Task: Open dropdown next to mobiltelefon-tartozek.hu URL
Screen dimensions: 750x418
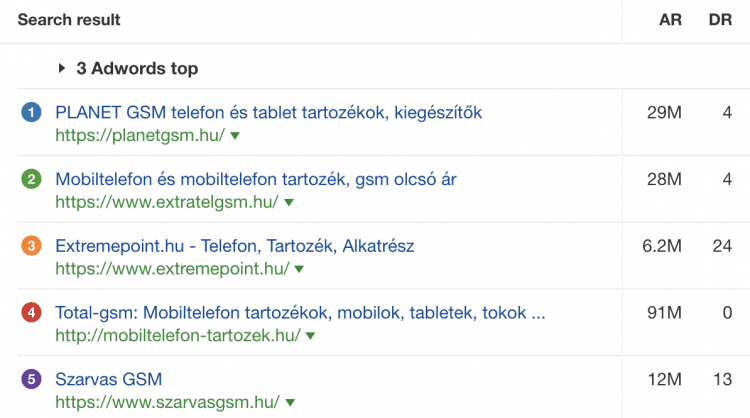Action: click(x=311, y=336)
